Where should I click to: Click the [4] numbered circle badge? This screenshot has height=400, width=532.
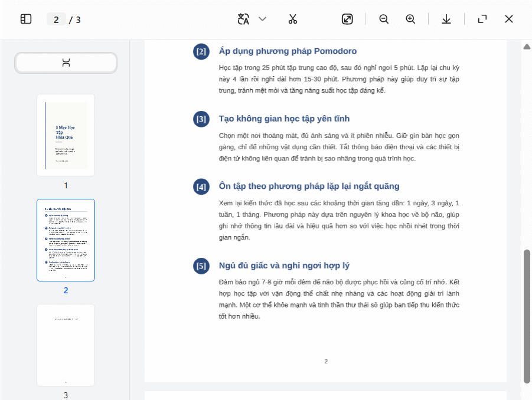201,187
